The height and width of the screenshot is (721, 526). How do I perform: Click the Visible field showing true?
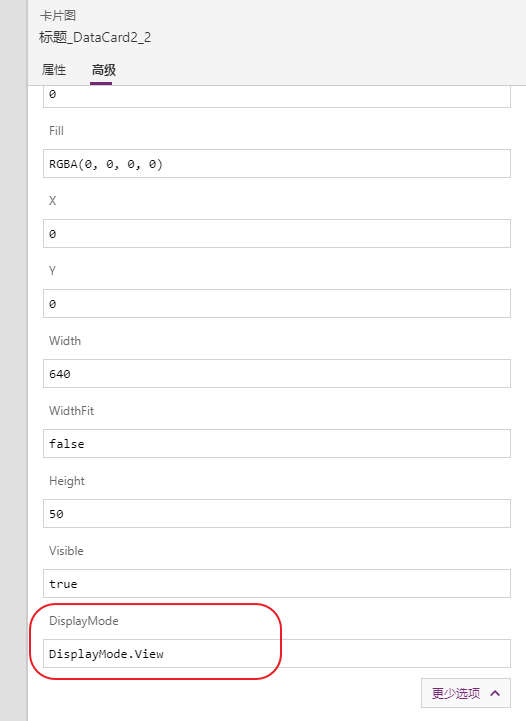coord(277,584)
